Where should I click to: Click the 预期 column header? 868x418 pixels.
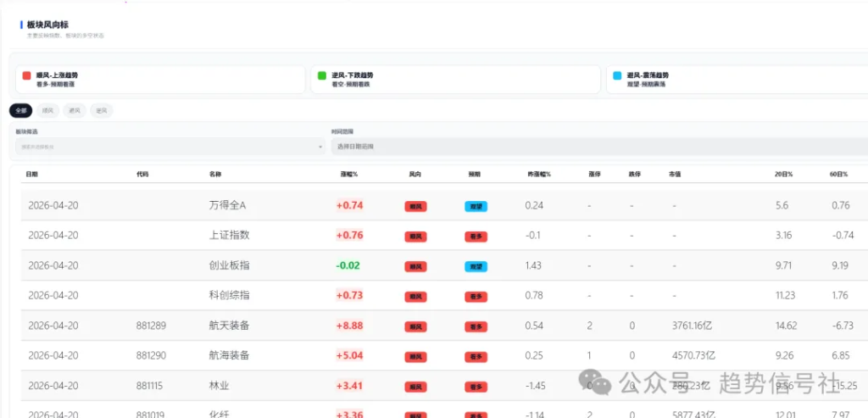(x=475, y=175)
